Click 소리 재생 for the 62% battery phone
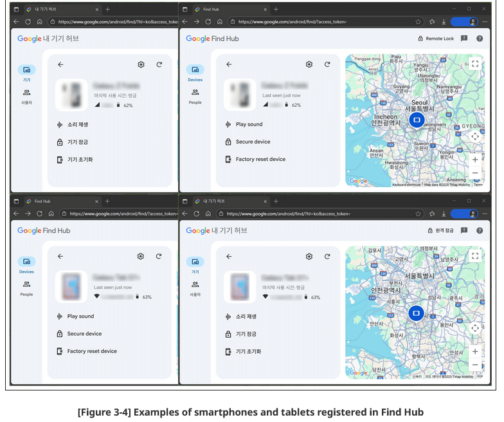Viewport: 504px width, 422px height. [59, 125]
